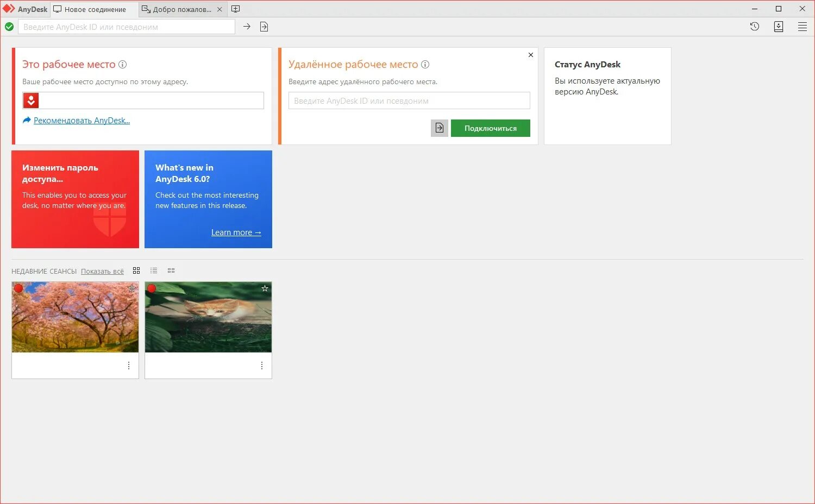The height and width of the screenshot is (504, 815).
Task: Open three-dot menu of cat session
Action: coord(262,366)
